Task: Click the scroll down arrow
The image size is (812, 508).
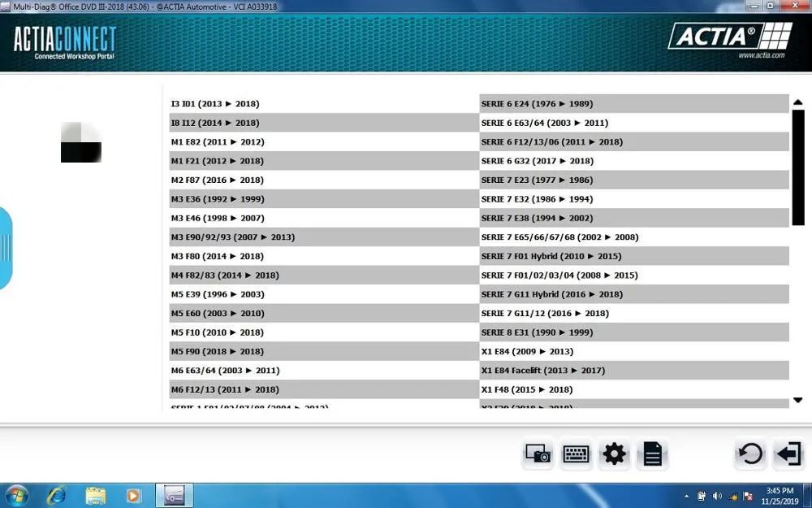Action: click(x=797, y=400)
